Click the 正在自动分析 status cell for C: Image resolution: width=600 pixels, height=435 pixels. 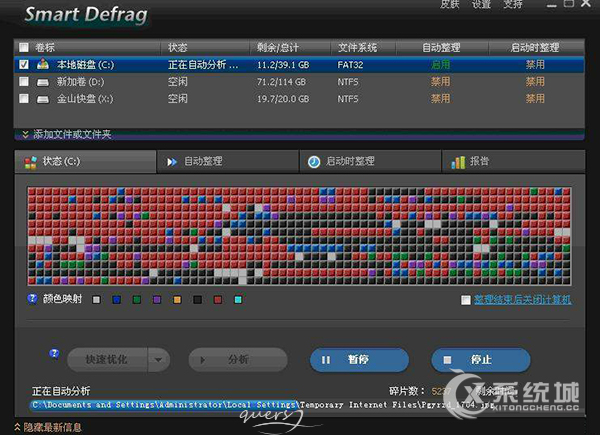[203, 65]
